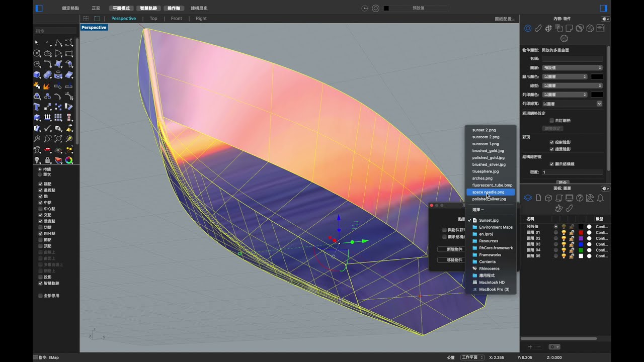
Task: Click the rectangular array tool
Action: [x=58, y=117]
